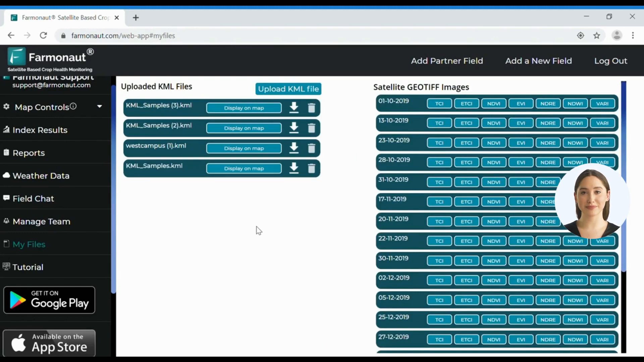Open Get it on Google Play badge
Viewport: 644px width, 362px height.
coord(49,300)
